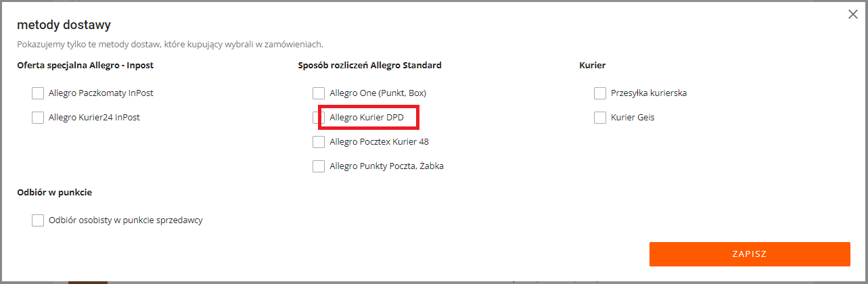Click the 'Przesyłka kurierska' label text

(649, 93)
